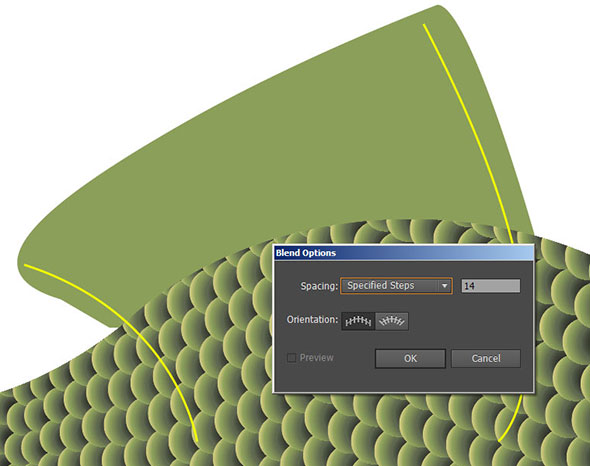This screenshot has width=590, height=466.
Task: Click the Preview label text
Action: [x=316, y=358]
